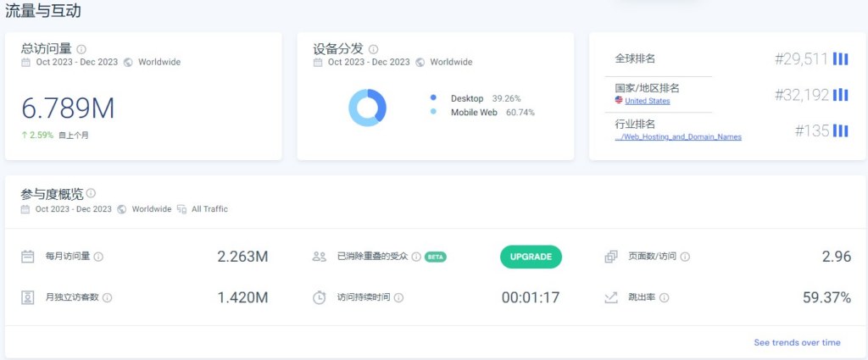Click bars icon next to #32,192
The height and width of the screenshot is (360, 868).
841,95
